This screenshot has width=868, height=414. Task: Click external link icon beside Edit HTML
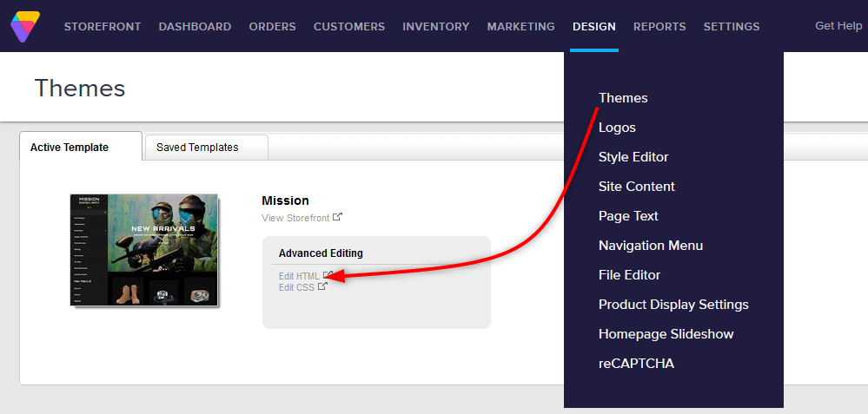coord(328,275)
